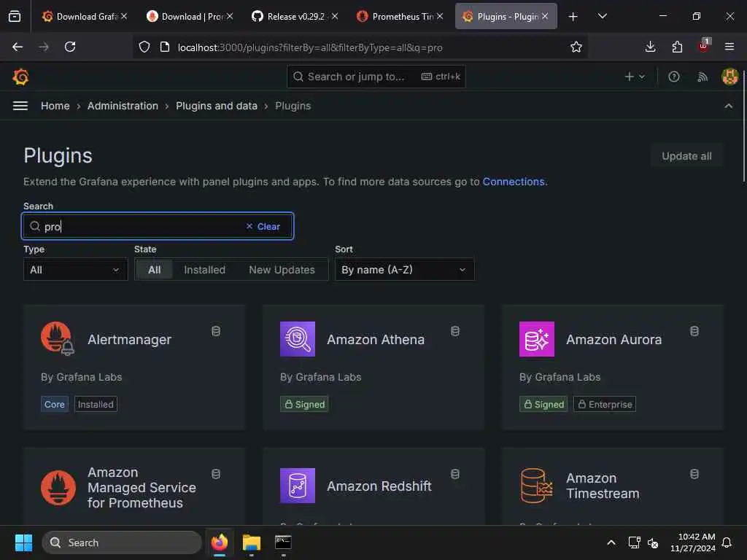This screenshot has width=747, height=560.
Task: Click data source icon on Amazon Managed Service card
Action: 216,474
